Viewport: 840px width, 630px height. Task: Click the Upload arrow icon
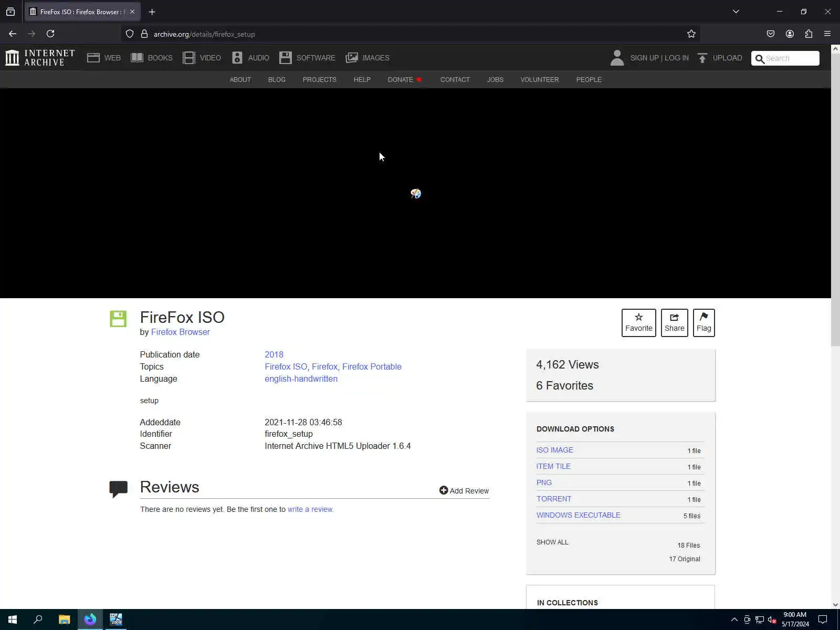pos(702,58)
